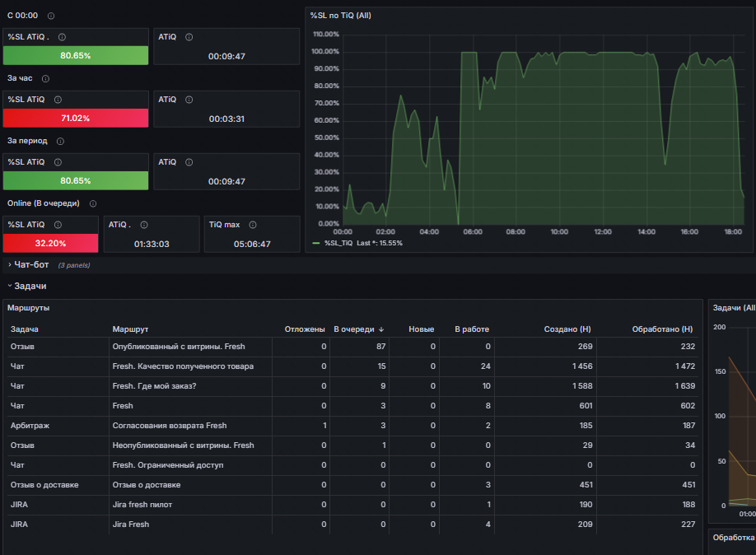Click the green 80.65% gauge under С 00:00
The height and width of the screenshot is (555, 756).
(x=76, y=55)
